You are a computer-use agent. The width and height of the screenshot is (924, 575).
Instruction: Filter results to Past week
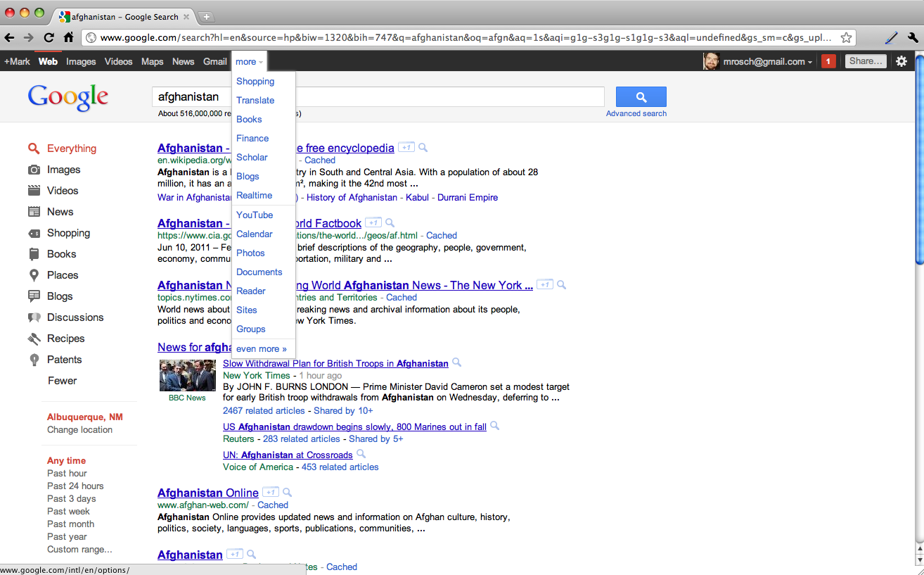pyautogui.click(x=68, y=512)
